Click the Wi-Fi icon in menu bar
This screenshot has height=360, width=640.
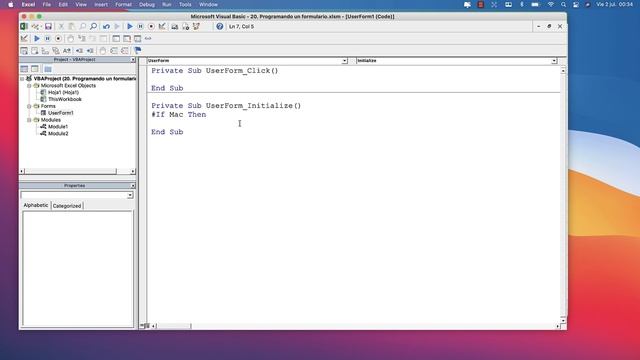[551, 4]
